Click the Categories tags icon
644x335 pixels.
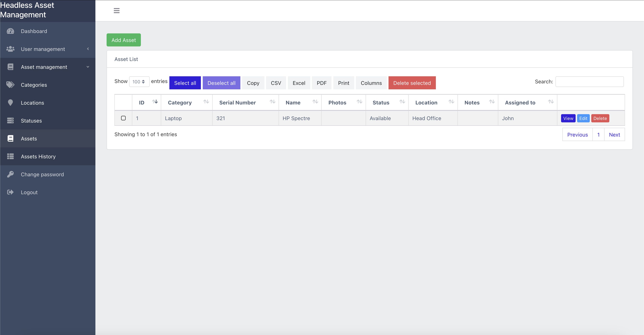coord(10,85)
